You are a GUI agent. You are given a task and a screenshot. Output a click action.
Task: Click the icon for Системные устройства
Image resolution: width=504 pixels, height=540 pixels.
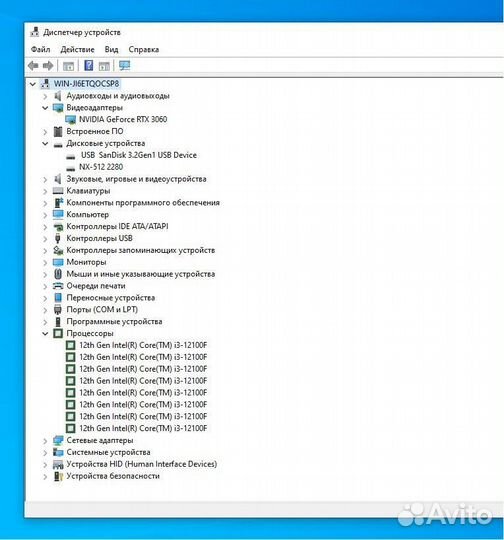coord(58,452)
